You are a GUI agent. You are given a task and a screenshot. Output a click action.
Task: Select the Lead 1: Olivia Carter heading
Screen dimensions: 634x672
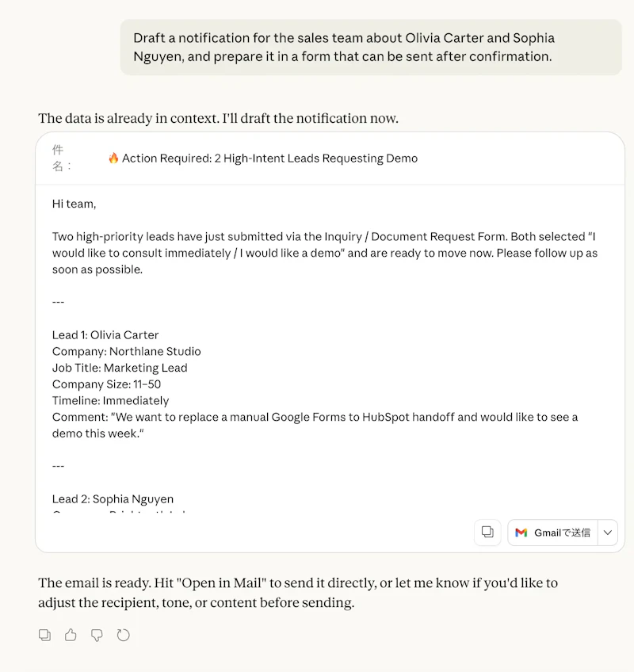pyautogui.click(x=105, y=334)
